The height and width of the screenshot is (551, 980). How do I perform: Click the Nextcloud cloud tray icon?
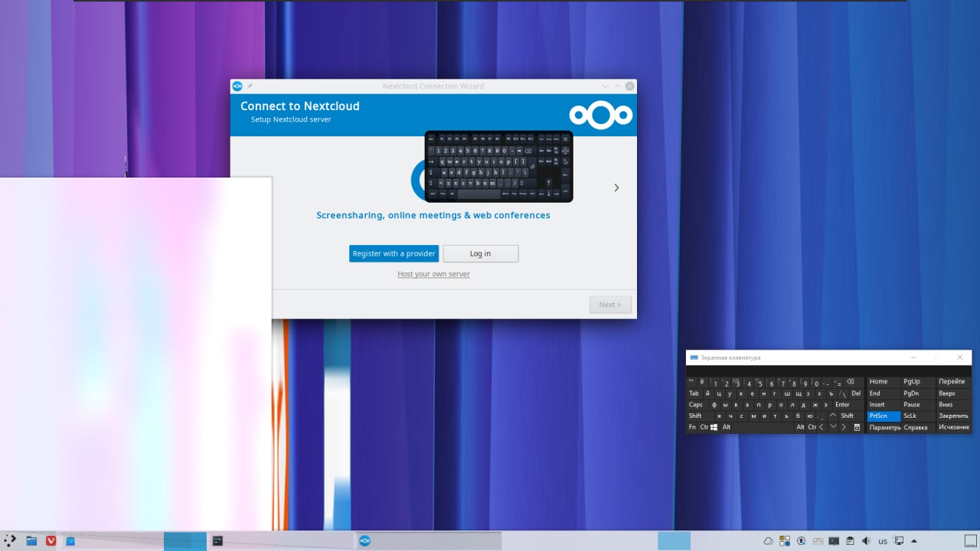[x=768, y=541]
